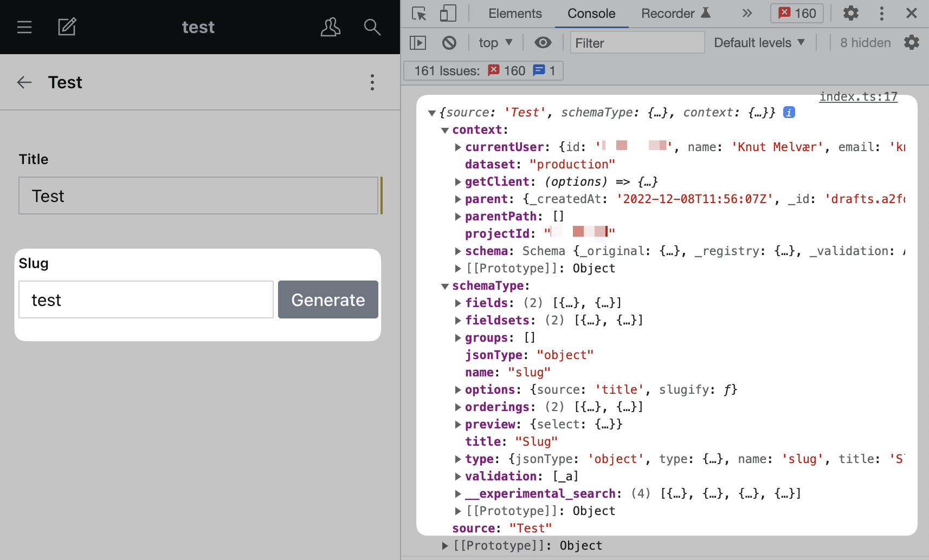The height and width of the screenshot is (560, 929).
Task: Expand the currentUser property
Action: point(458,147)
